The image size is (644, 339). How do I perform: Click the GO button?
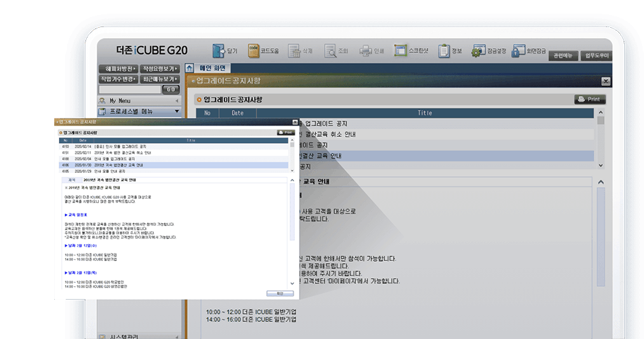click(171, 89)
